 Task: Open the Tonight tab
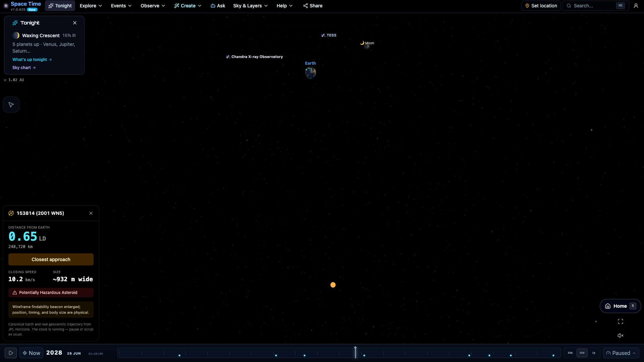60,6
